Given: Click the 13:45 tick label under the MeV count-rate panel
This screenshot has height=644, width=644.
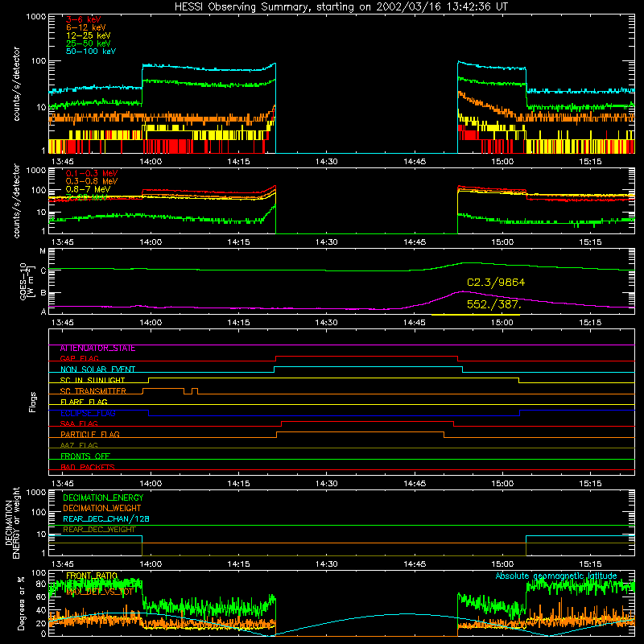Looking at the screenshot, I should [63, 242].
